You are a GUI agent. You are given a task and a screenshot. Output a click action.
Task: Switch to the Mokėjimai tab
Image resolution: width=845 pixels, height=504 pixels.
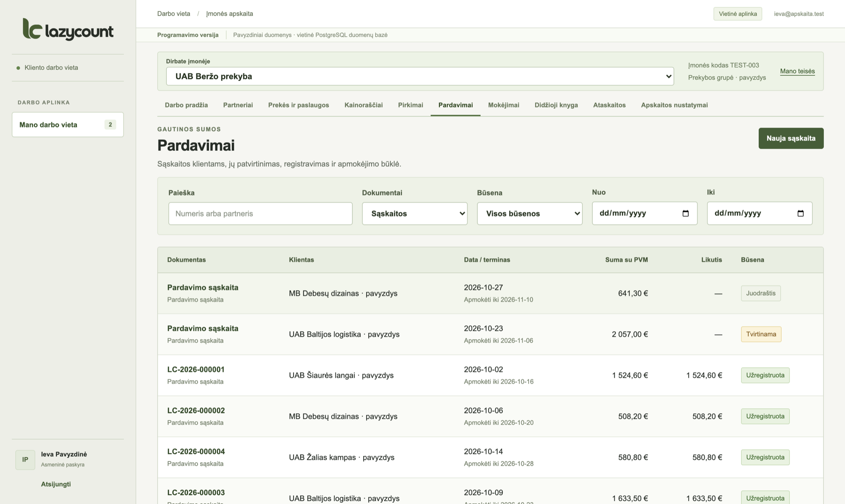504,105
